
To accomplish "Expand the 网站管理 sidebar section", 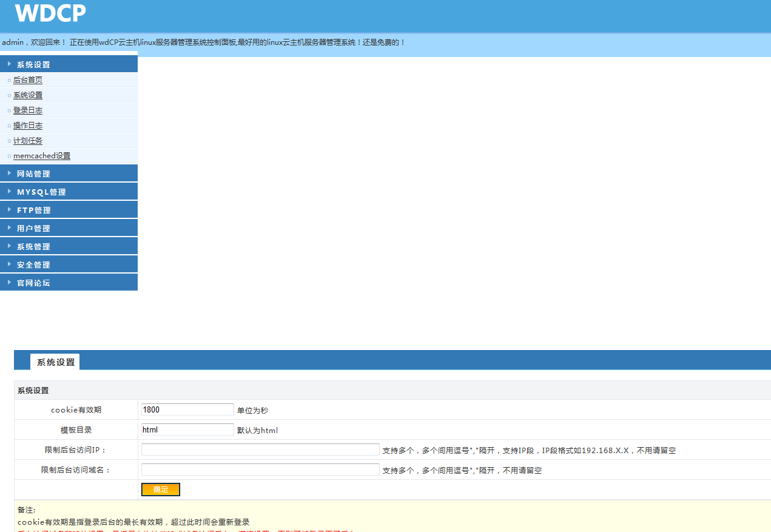I will (x=33, y=174).
